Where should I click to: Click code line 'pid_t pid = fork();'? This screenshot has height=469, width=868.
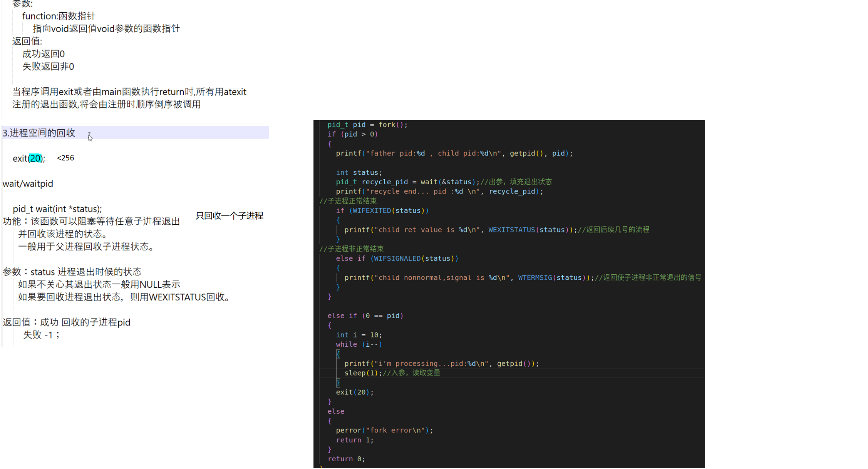coord(367,125)
